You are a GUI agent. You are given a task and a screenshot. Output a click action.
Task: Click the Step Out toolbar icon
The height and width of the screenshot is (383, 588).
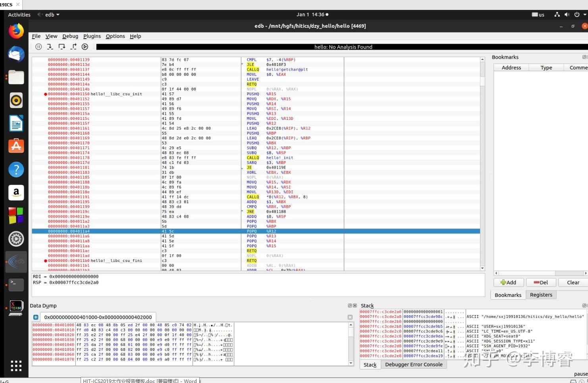coord(73,47)
